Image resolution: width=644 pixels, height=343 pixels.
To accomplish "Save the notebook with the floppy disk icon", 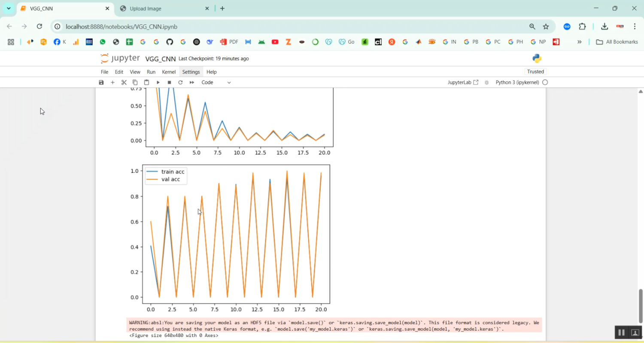I will coord(101,82).
